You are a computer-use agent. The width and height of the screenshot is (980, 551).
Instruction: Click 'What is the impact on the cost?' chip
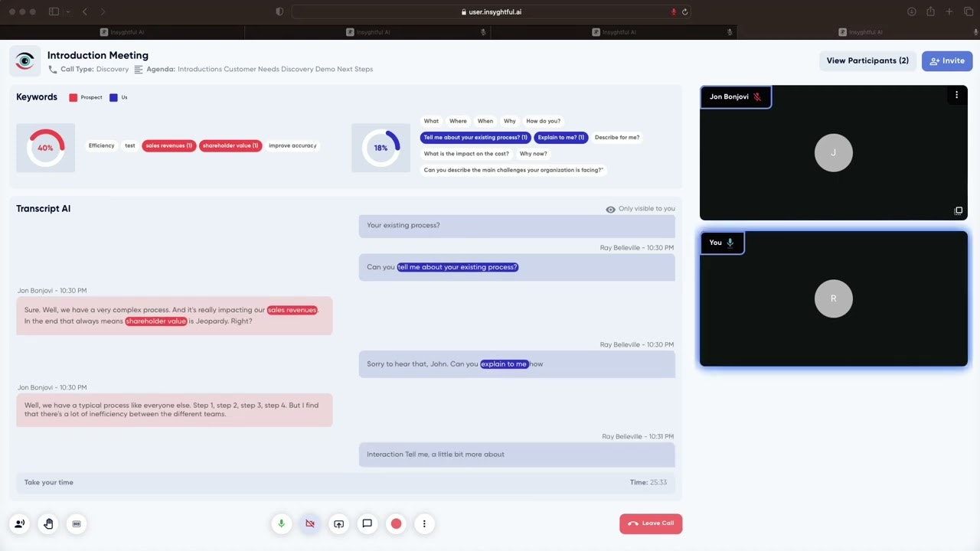point(466,154)
